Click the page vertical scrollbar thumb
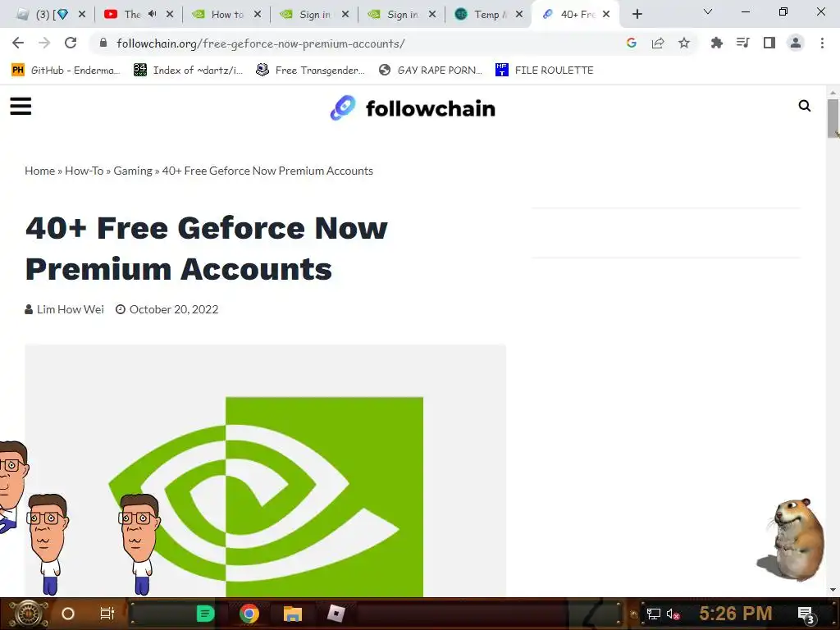 (833, 118)
